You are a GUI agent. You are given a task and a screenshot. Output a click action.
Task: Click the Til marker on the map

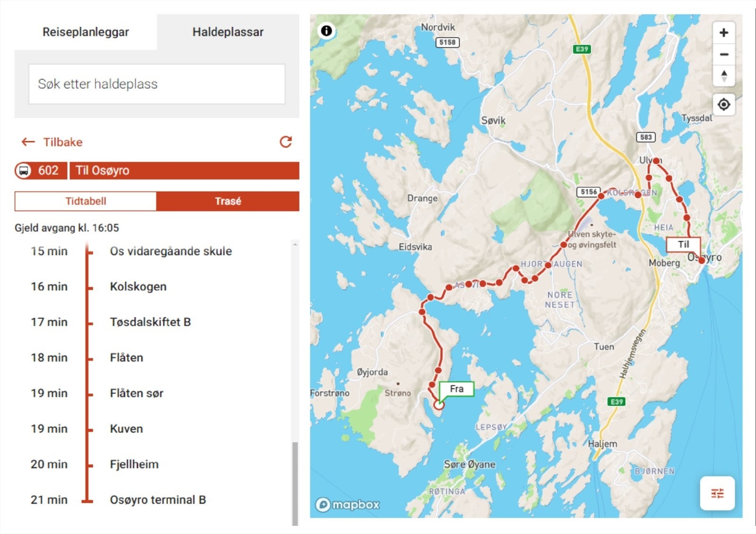click(683, 244)
